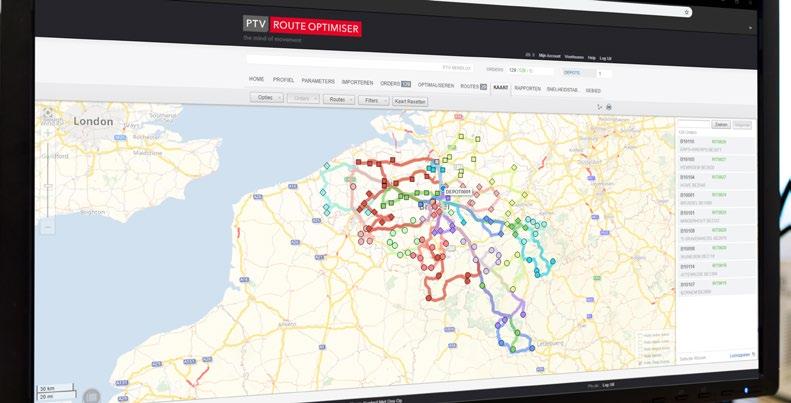
Task: Open the ORDERS menu item
Action: [x=396, y=84]
